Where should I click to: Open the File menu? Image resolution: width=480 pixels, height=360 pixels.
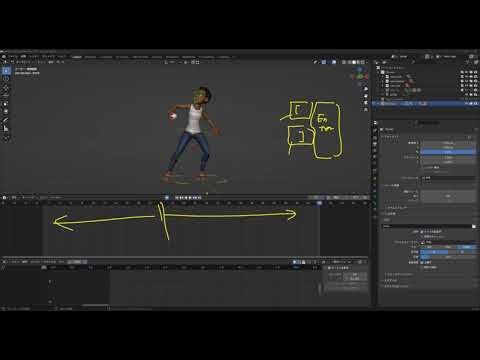pos(13,57)
